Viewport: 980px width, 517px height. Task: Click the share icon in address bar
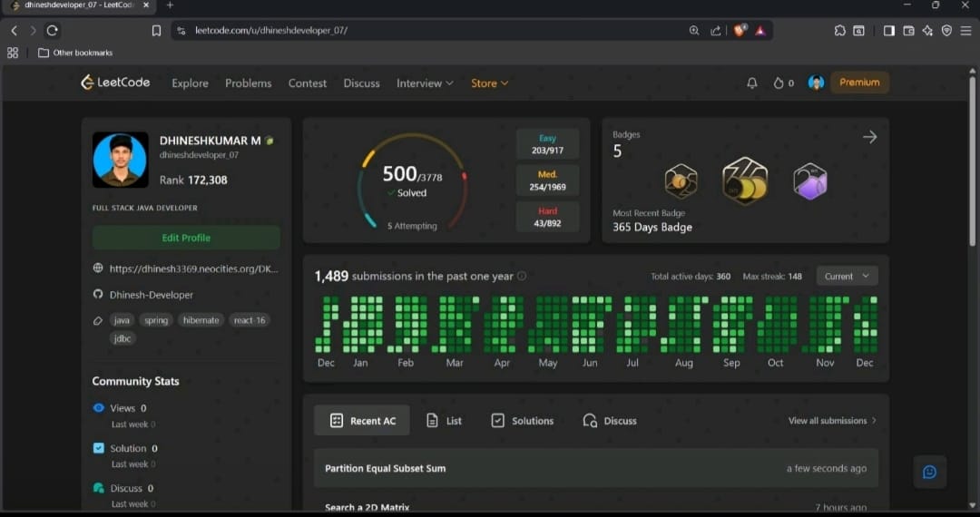tap(716, 31)
